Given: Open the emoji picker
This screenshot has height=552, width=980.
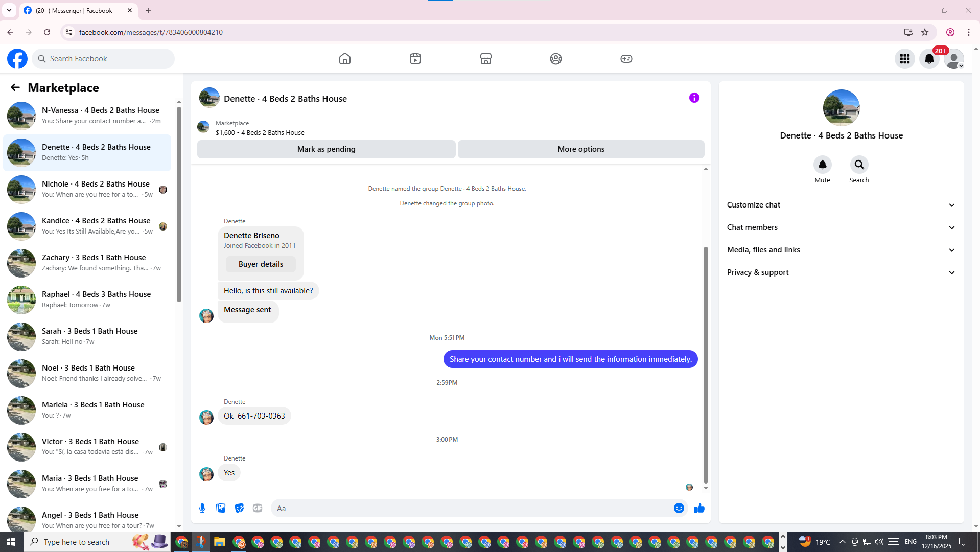Looking at the screenshot, I should click(679, 508).
